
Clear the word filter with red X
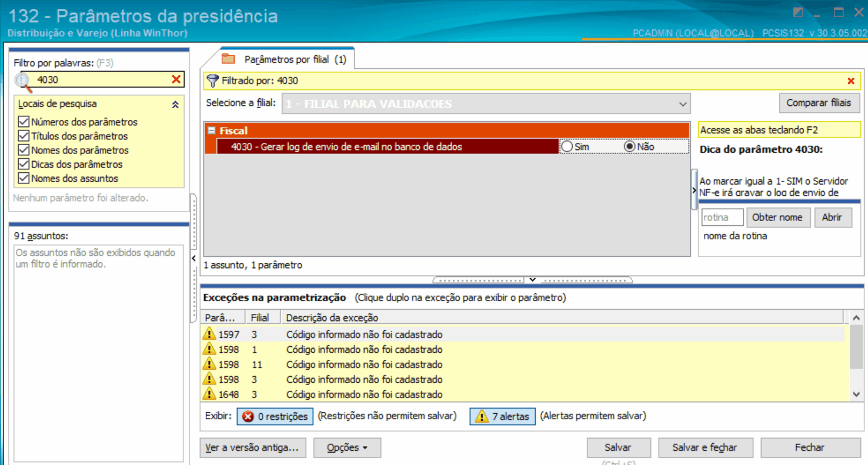[x=176, y=79]
